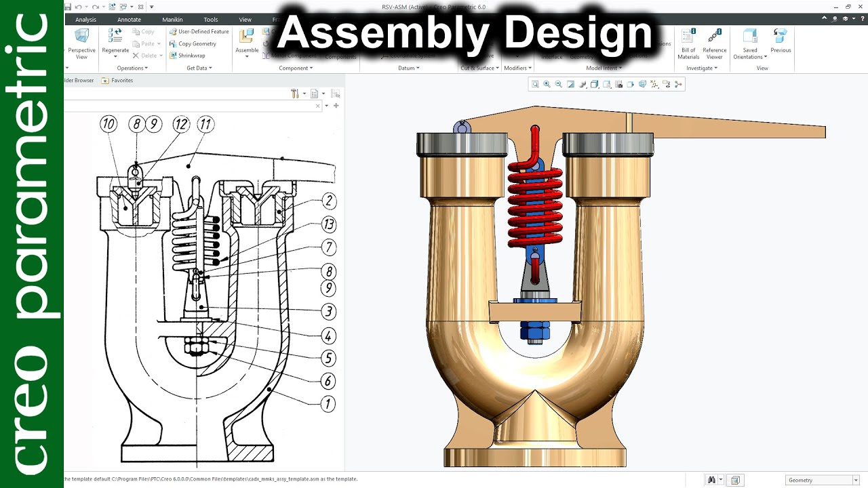Click the model tree search icon
Image resolution: width=868 pixels, height=488 pixels.
[335, 94]
